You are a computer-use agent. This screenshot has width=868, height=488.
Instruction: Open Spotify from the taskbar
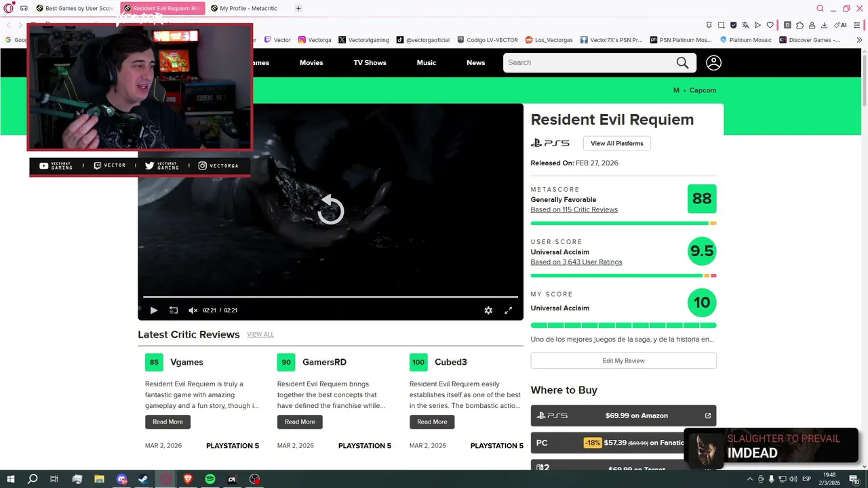(x=210, y=479)
